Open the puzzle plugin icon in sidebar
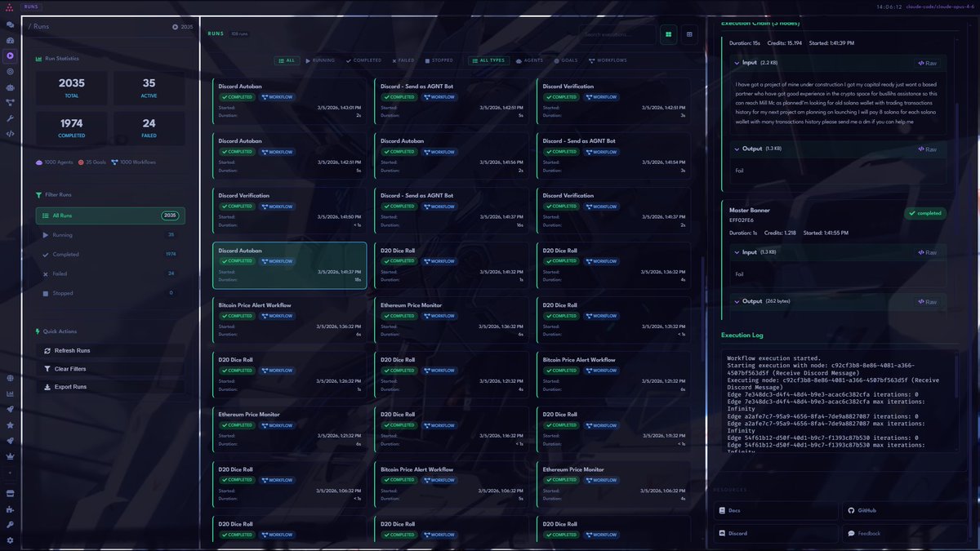980x551 pixels. (10, 509)
